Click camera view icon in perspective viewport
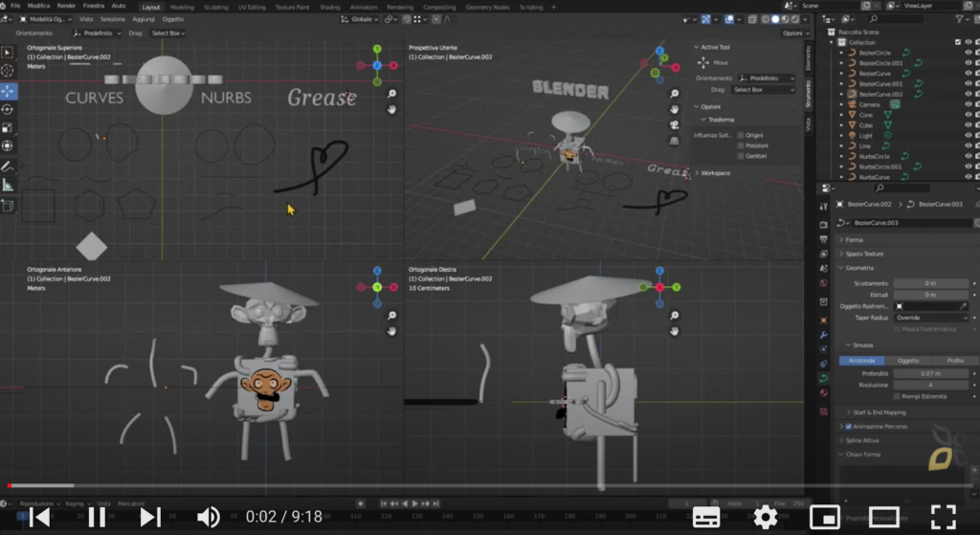This screenshot has height=535, width=980. pyautogui.click(x=675, y=124)
